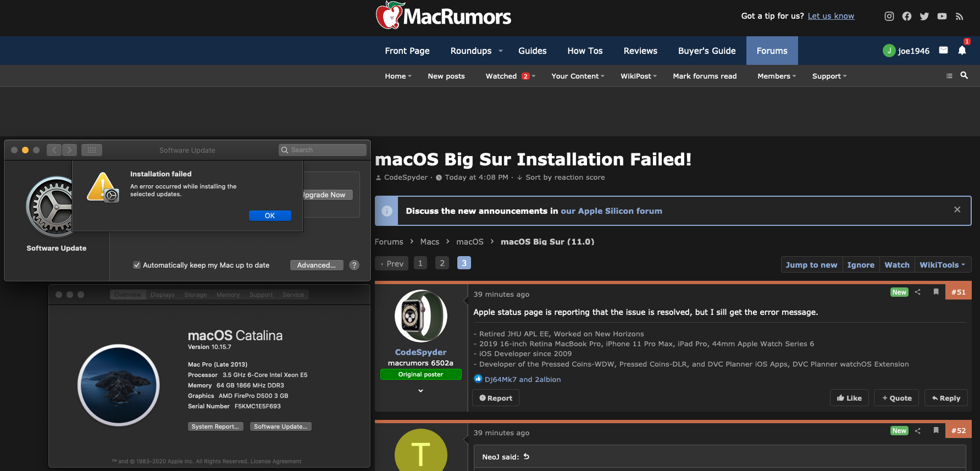The image size is (980, 471).
Task: Click Jump to new button
Action: (x=811, y=264)
